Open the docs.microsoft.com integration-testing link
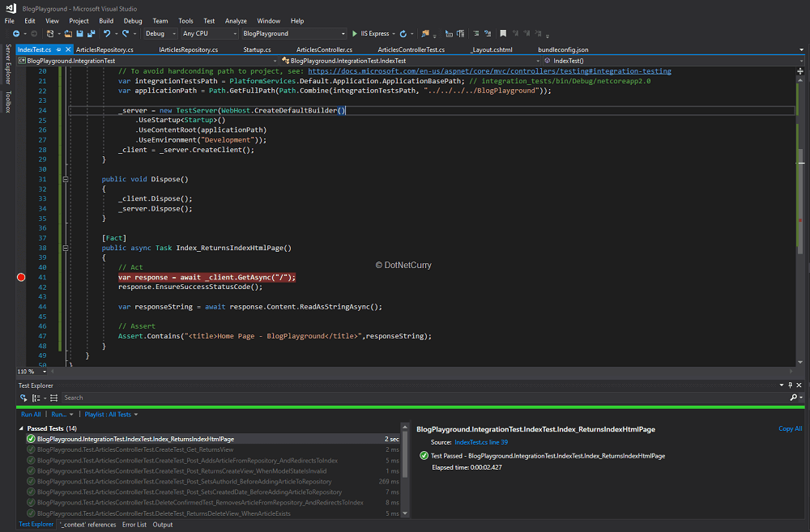This screenshot has height=532, width=810. 490,71
